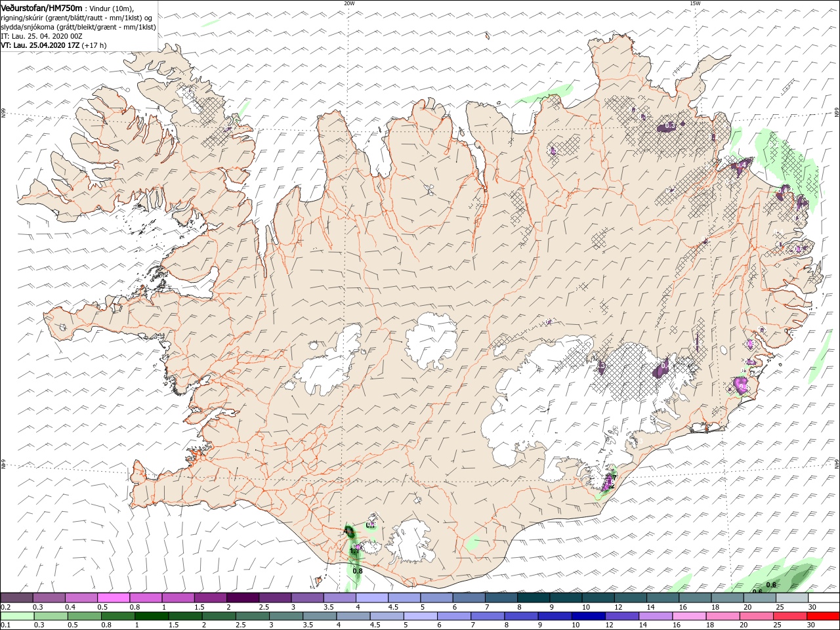Click the 0.1 label in the lower legend
The image size is (840, 630).
[x=5, y=625]
